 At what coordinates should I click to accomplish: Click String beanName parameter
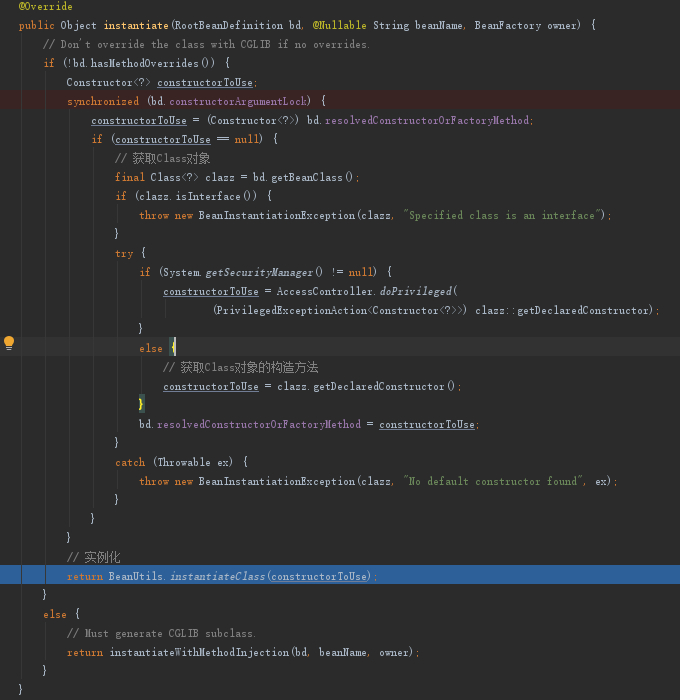pos(417,25)
